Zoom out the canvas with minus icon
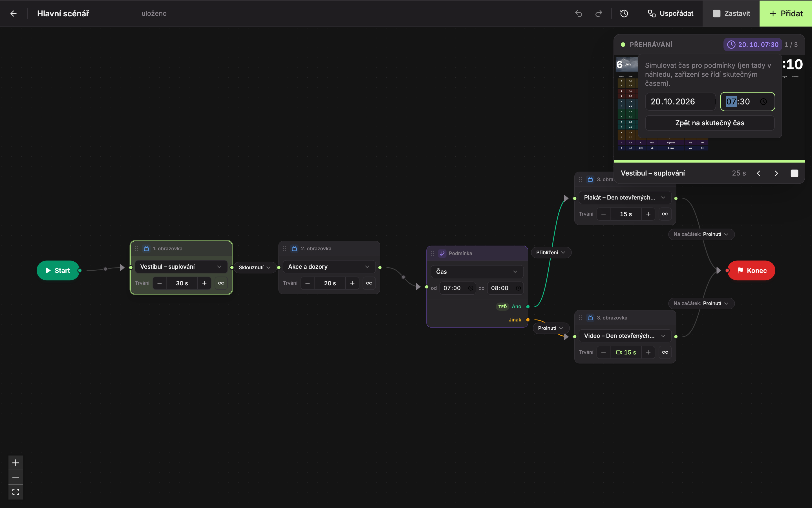 16,477
